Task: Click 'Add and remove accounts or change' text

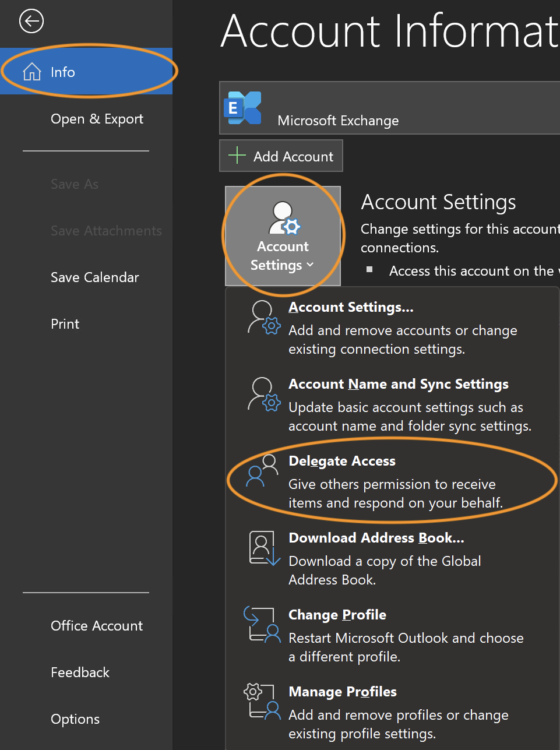Action: click(403, 330)
